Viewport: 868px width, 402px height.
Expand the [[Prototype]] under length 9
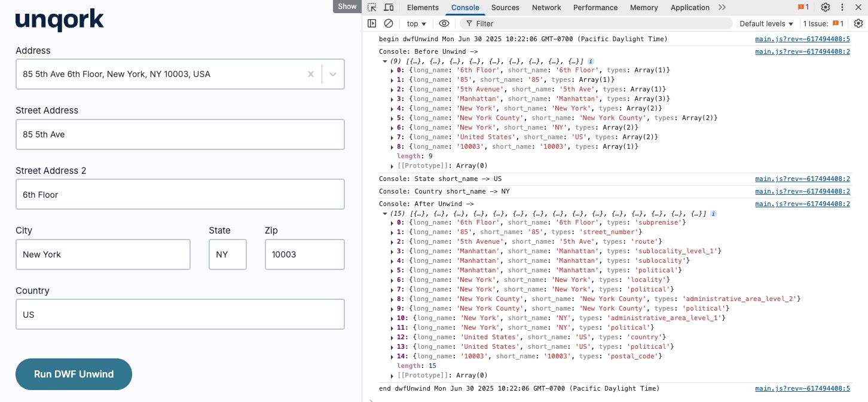[x=392, y=165]
